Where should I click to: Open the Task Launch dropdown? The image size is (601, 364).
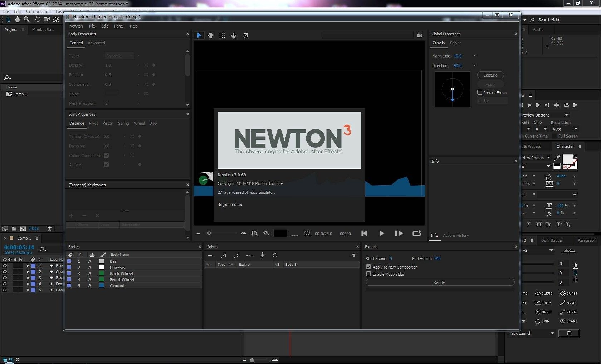click(x=531, y=333)
